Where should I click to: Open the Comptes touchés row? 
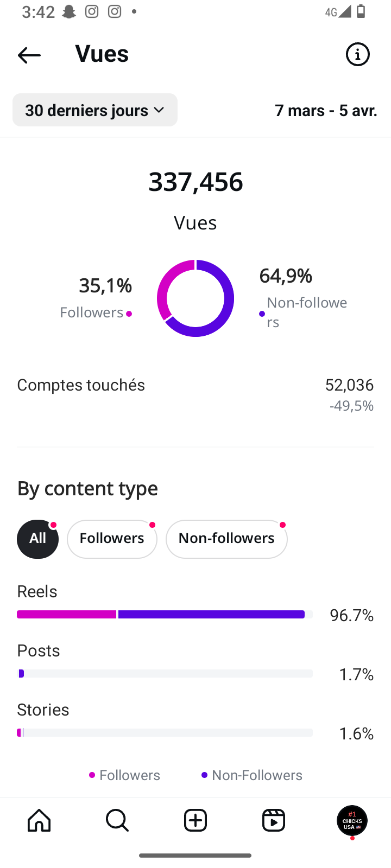click(x=195, y=394)
